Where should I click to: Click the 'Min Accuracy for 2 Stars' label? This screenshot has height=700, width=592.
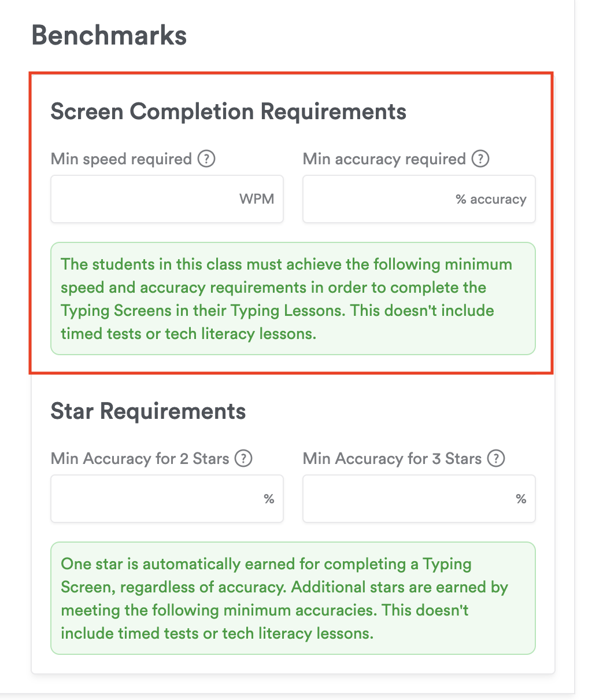click(x=140, y=459)
